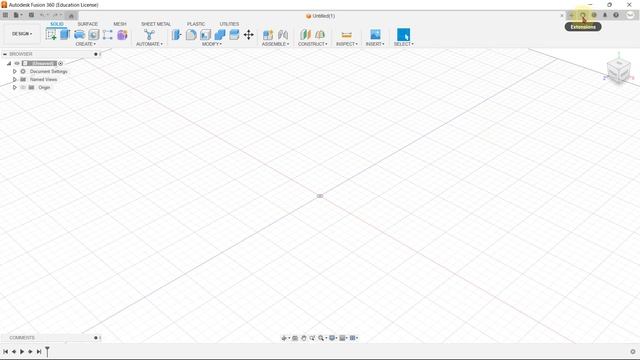Select the Combine tool
640x360 pixels.
point(220,35)
